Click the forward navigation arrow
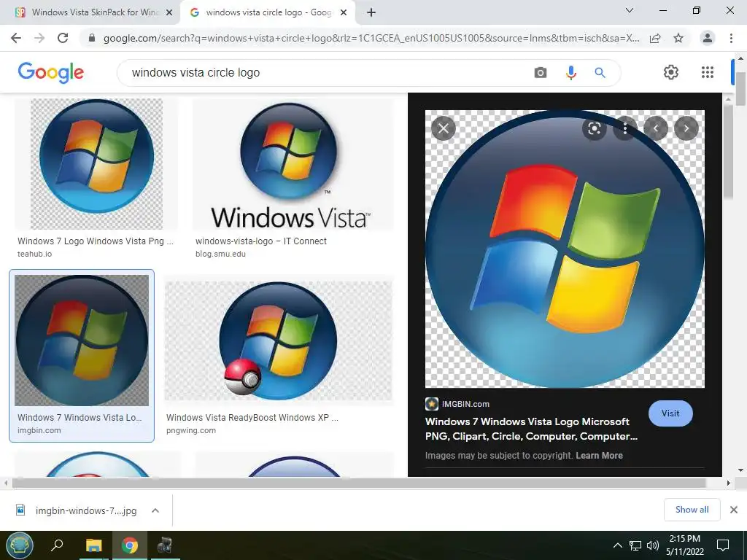The height and width of the screenshot is (560, 747). [39, 38]
